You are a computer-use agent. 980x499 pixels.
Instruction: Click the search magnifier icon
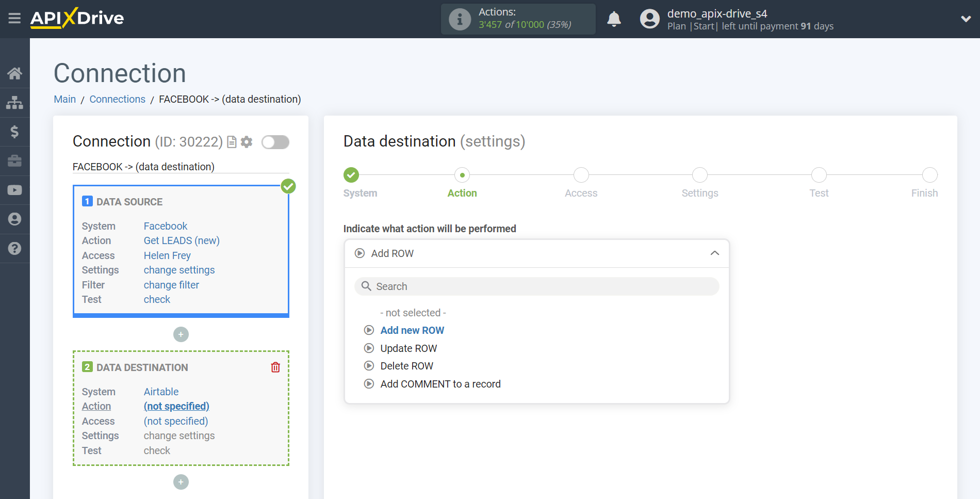[x=366, y=286]
